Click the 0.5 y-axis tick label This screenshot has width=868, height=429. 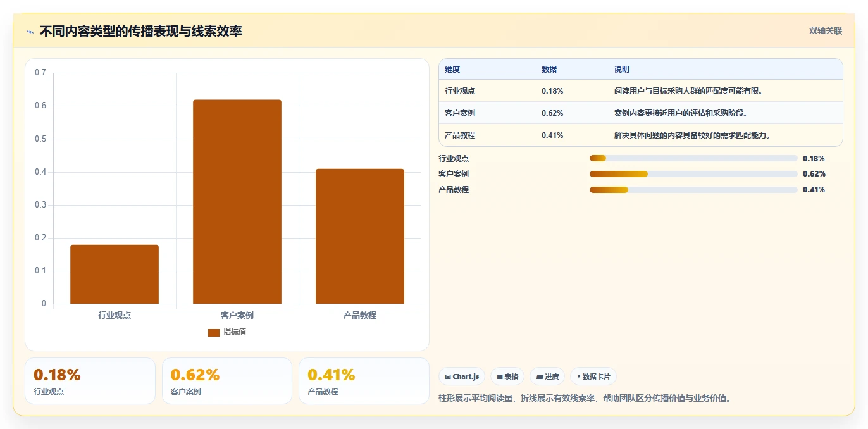(40, 139)
